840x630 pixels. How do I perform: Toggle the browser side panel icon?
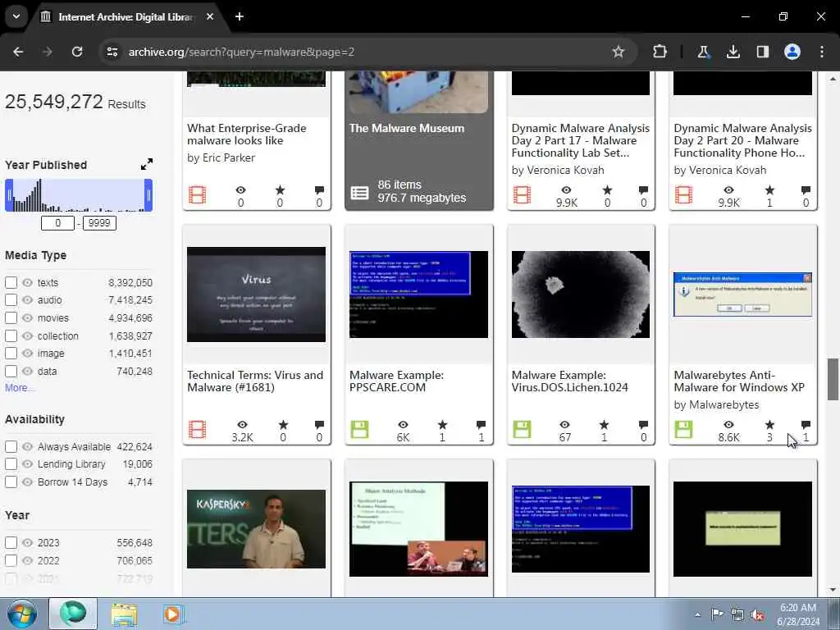click(762, 52)
